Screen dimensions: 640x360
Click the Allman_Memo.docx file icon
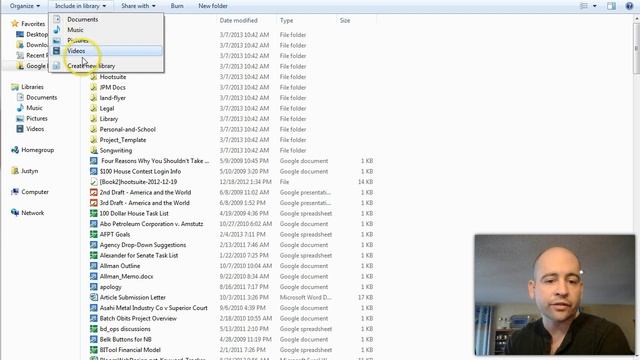[93, 276]
